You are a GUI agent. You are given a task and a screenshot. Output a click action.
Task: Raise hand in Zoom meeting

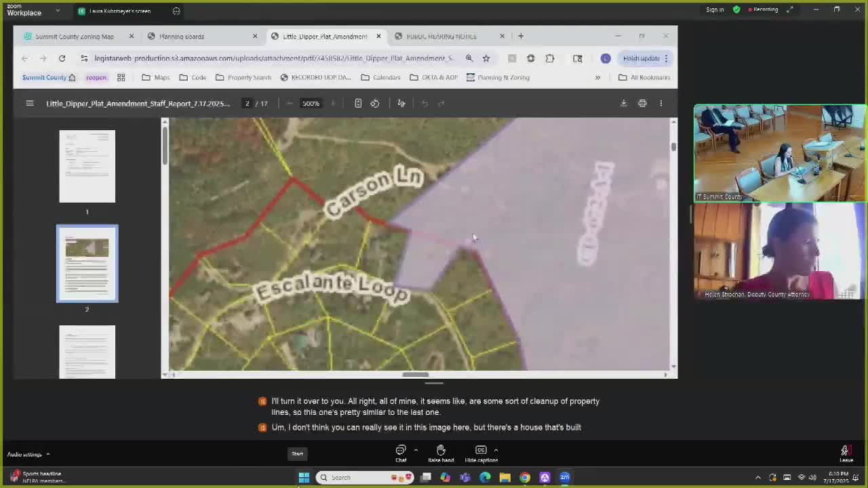(x=441, y=453)
